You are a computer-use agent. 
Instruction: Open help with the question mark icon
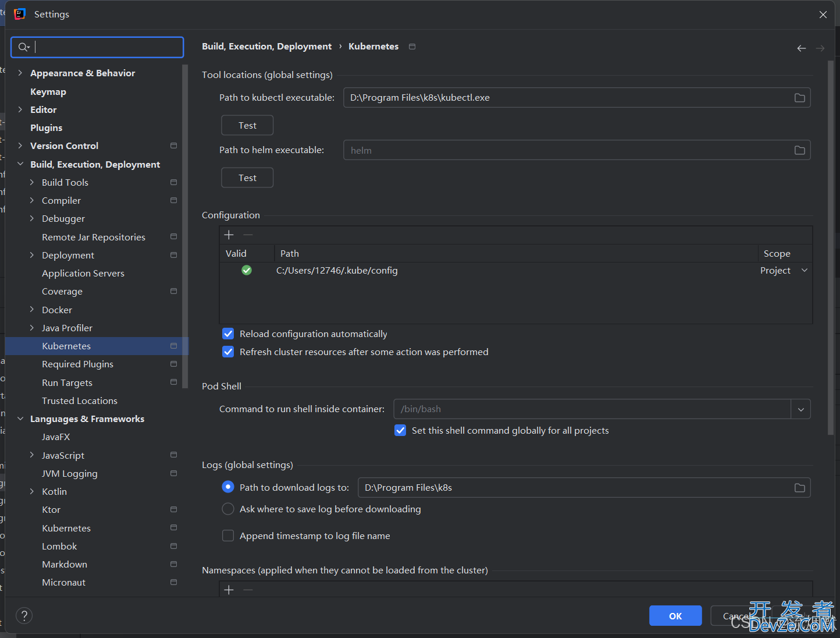coord(24,616)
